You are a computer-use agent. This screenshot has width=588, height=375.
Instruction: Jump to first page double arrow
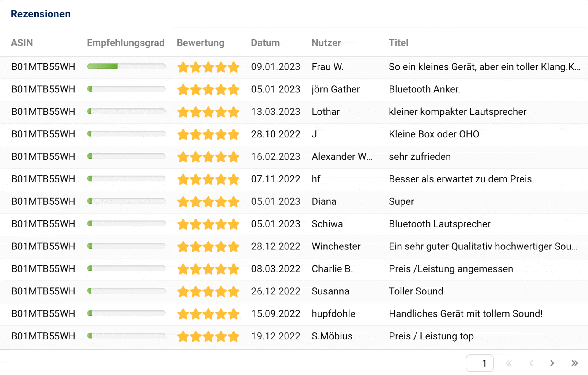509,363
